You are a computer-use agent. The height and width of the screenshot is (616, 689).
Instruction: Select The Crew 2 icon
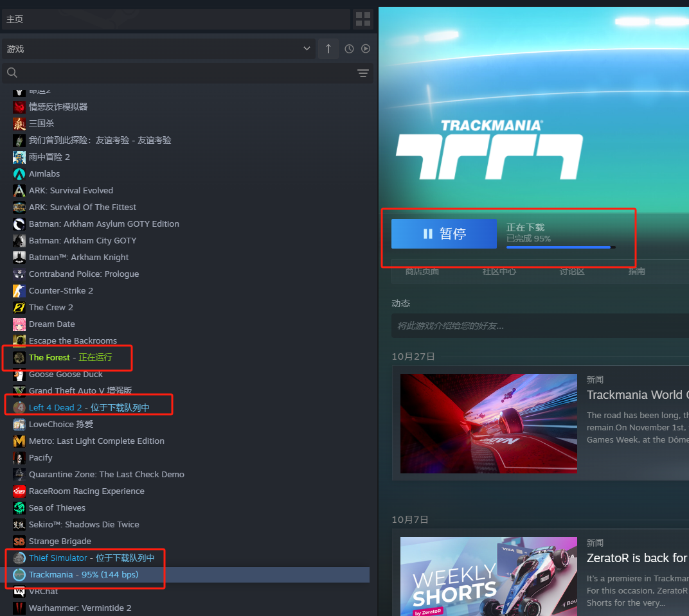point(19,307)
